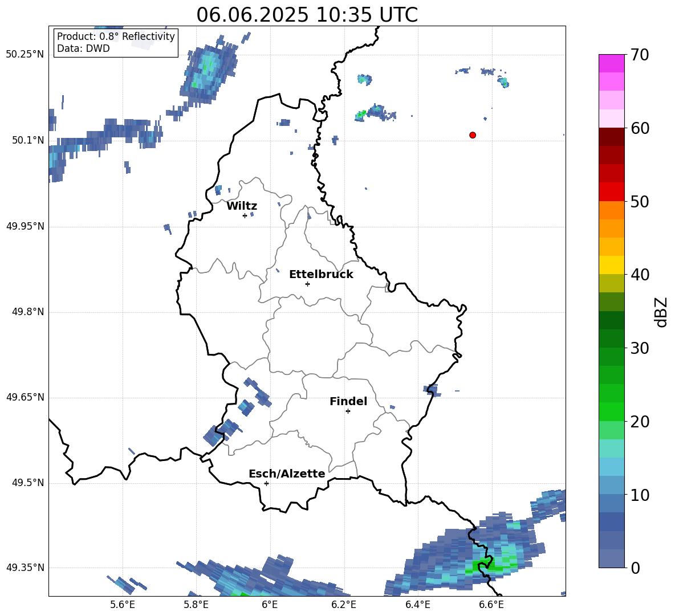
Task: Click the 50.25°N latitude label
Action: point(25,55)
